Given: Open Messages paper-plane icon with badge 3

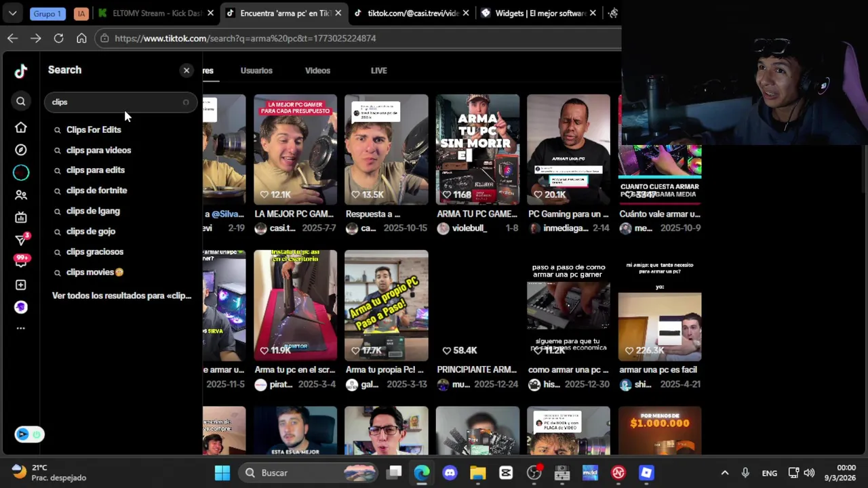Looking at the screenshot, I should click(x=22, y=239).
